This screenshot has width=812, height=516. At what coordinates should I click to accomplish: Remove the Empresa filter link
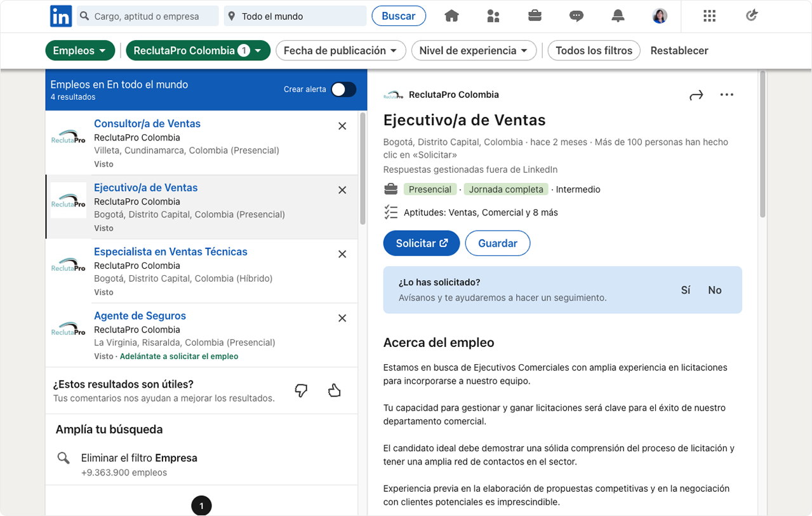coord(138,457)
